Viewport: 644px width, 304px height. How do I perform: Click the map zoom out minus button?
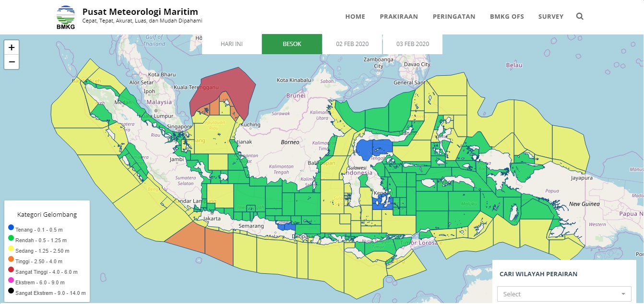(x=12, y=62)
